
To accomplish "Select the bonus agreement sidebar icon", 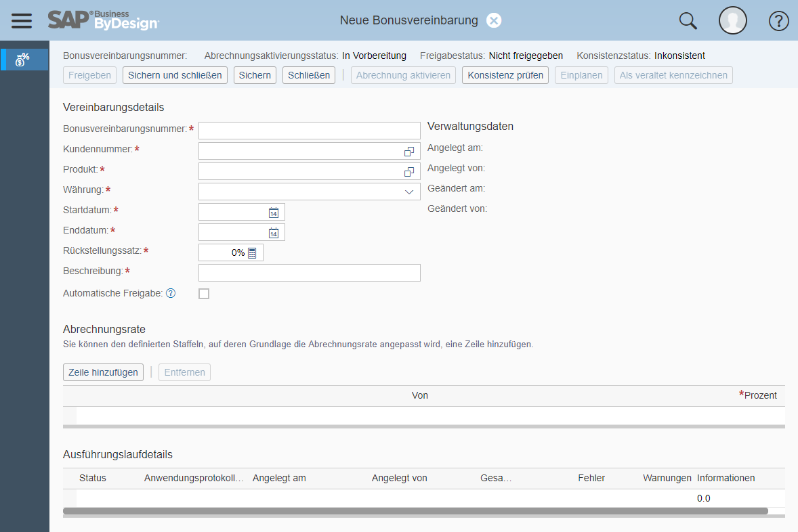I will pyautogui.click(x=22, y=60).
